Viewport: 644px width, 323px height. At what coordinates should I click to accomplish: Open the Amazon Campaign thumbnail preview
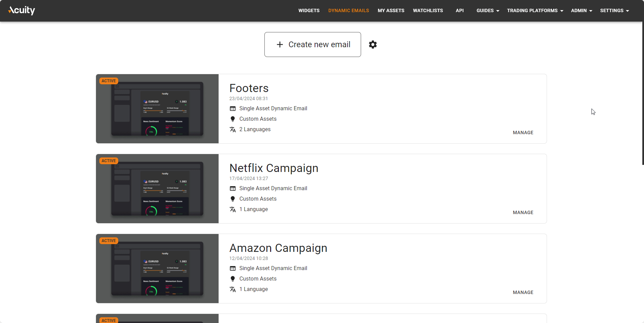[x=157, y=268]
